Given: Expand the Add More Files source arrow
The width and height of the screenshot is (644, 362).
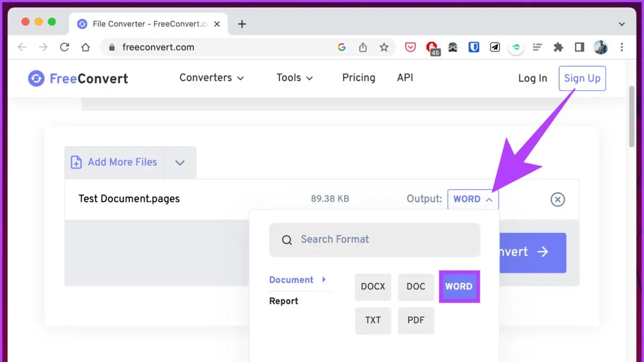Looking at the screenshot, I should (x=180, y=162).
